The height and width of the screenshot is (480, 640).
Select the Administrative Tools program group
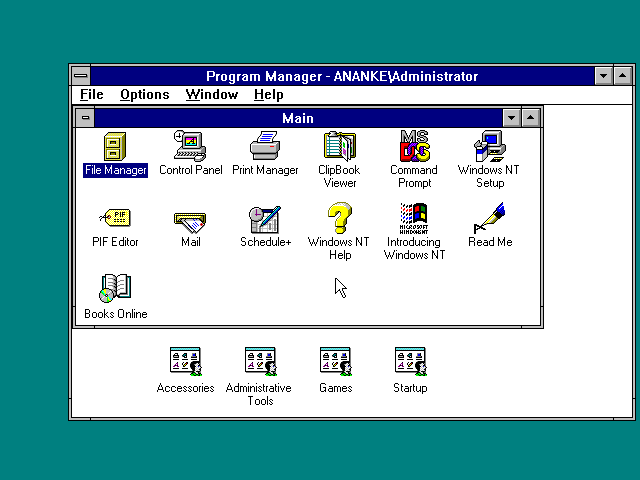259,362
